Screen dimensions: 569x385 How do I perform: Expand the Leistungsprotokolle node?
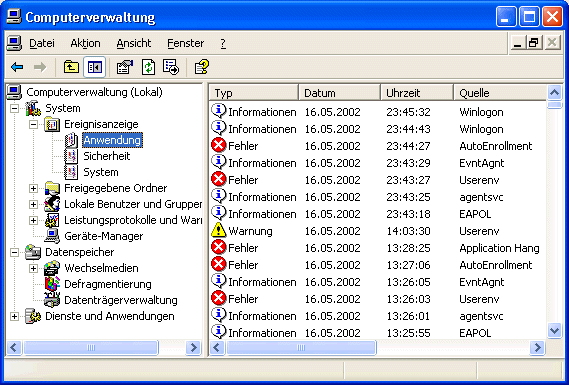tap(33, 220)
